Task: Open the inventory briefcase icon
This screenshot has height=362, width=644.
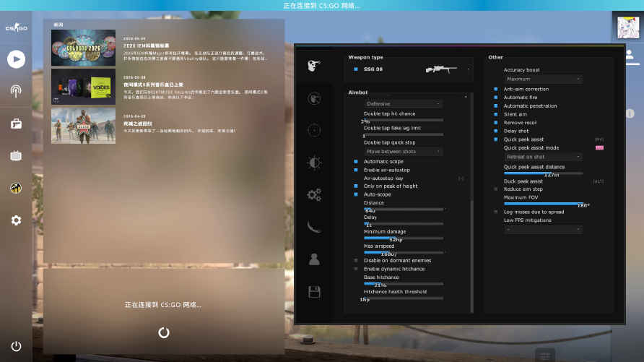Action: point(16,124)
